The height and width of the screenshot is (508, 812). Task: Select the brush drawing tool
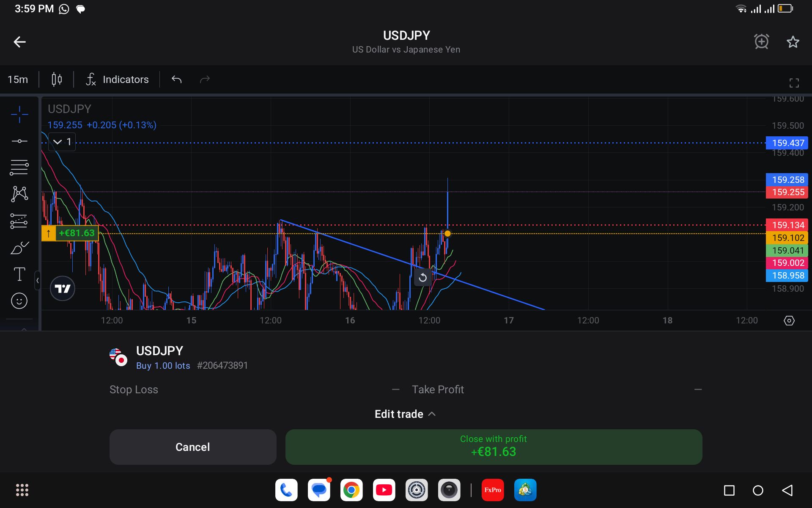click(19, 248)
